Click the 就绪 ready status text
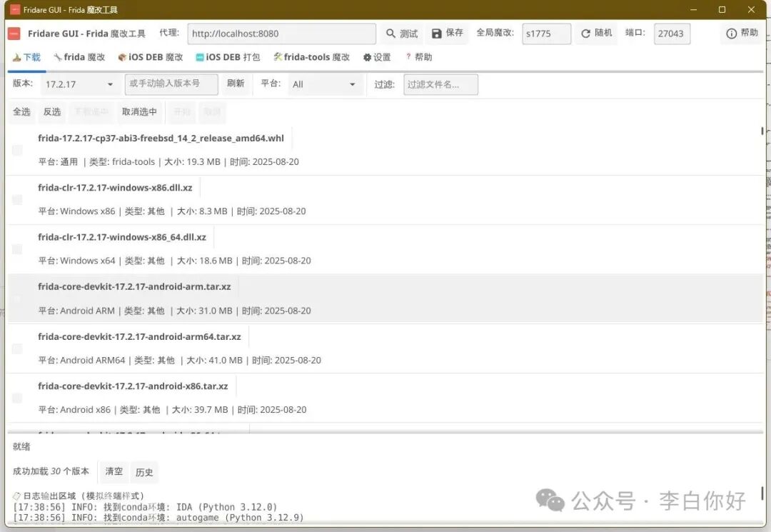Image resolution: width=771 pixels, height=532 pixels. pos(21,446)
